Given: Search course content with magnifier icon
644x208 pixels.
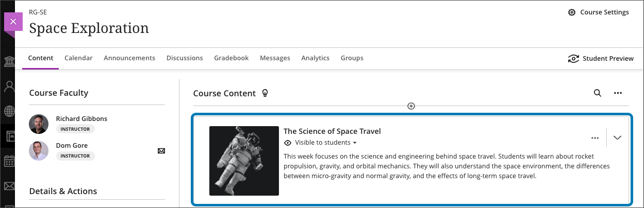Looking at the screenshot, I should 597,93.
